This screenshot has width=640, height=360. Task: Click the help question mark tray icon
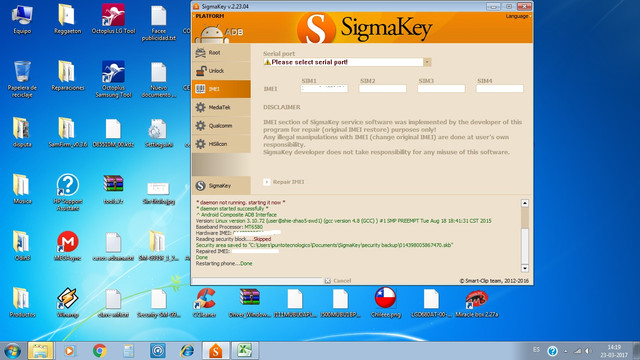coord(552,351)
